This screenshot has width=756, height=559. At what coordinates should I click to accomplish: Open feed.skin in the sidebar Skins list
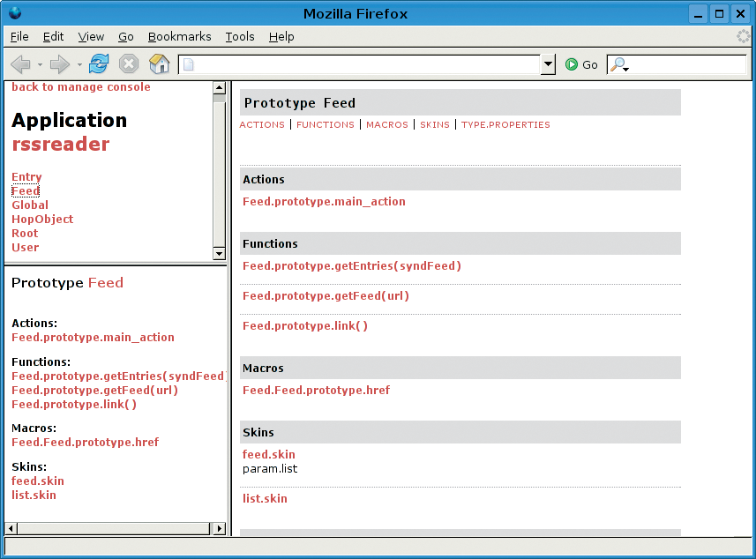click(x=38, y=481)
